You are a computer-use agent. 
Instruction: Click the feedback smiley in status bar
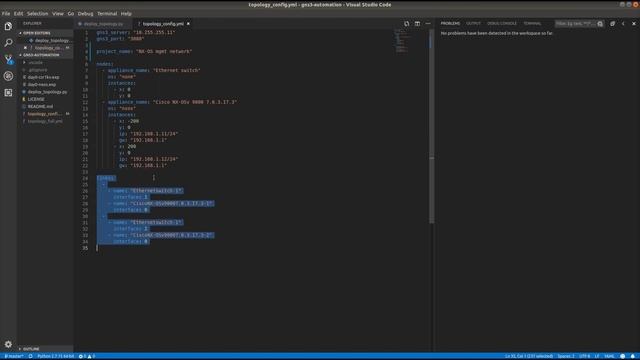622,356
